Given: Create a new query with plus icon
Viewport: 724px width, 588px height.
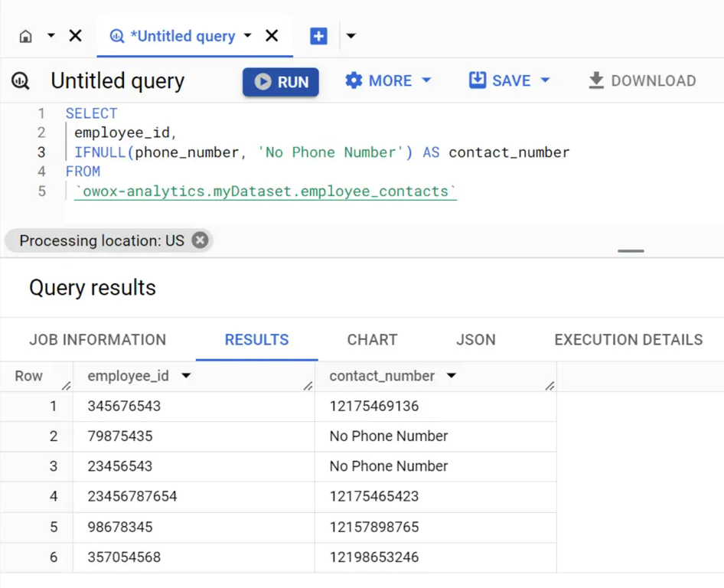Looking at the screenshot, I should pos(318,36).
